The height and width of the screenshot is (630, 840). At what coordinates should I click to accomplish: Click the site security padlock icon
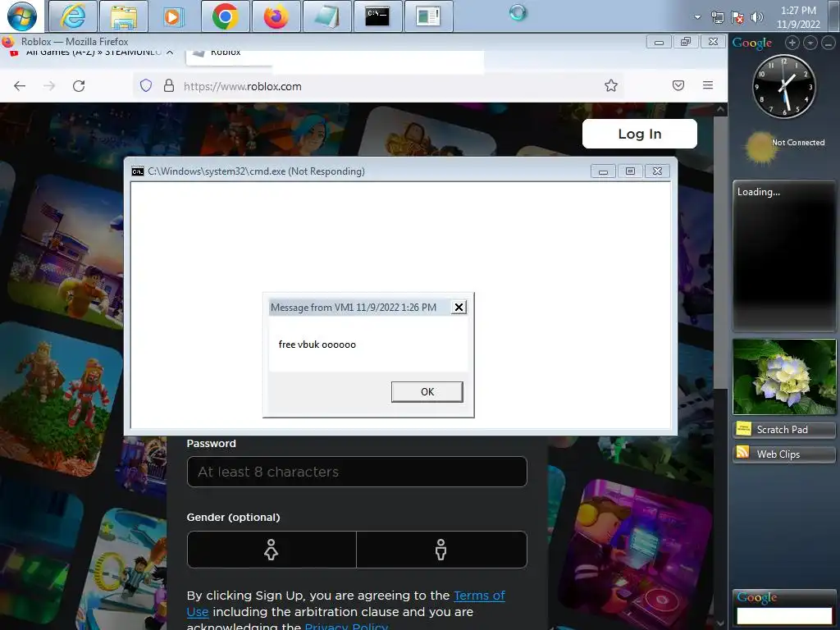point(169,85)
